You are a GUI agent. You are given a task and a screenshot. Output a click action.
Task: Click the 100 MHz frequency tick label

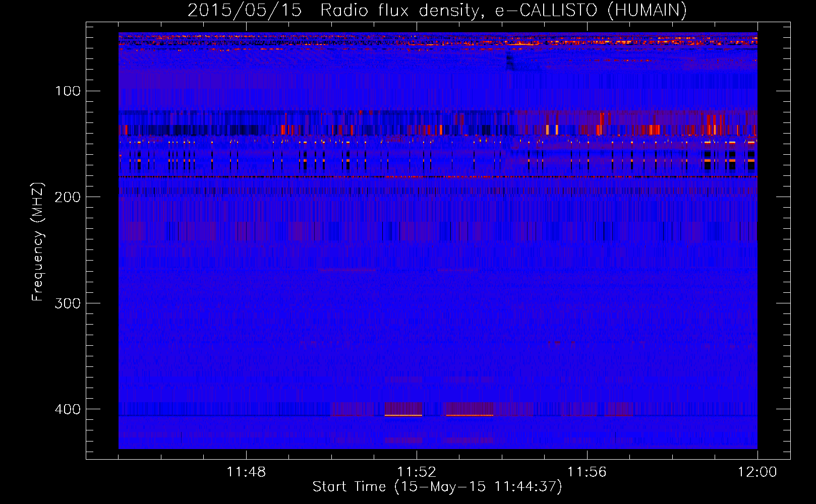[x=68, y=91]
